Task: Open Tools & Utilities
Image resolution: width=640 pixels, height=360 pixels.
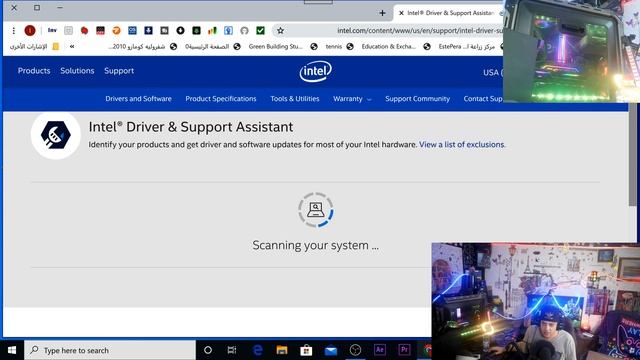Action: tap(295, 99)
